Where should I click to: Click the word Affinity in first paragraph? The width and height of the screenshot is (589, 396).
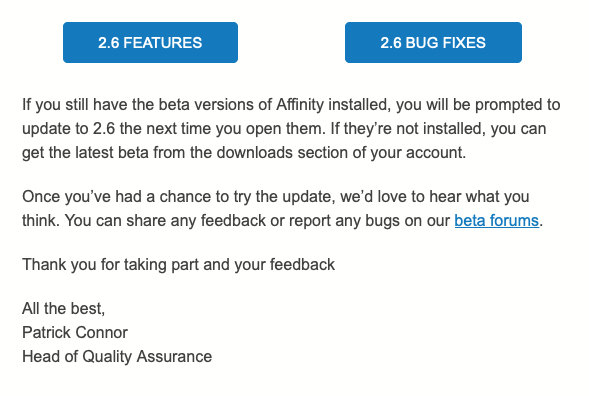coord(300,104)
